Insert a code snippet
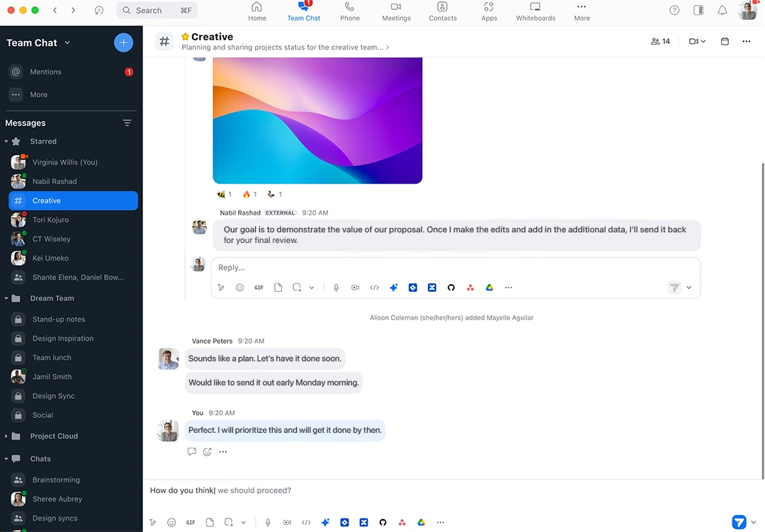Viewport: 765px width, 532px height. click(306, 522)
